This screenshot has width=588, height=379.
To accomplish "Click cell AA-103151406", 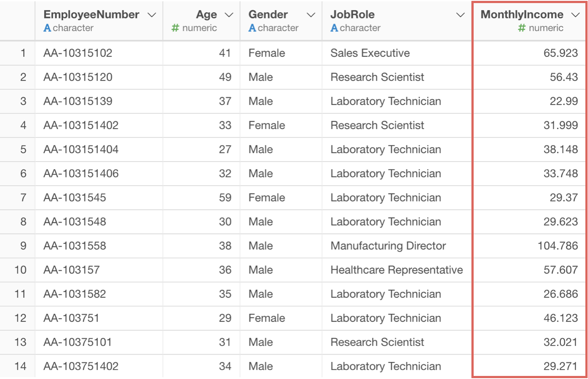I will tap(99, 174).
